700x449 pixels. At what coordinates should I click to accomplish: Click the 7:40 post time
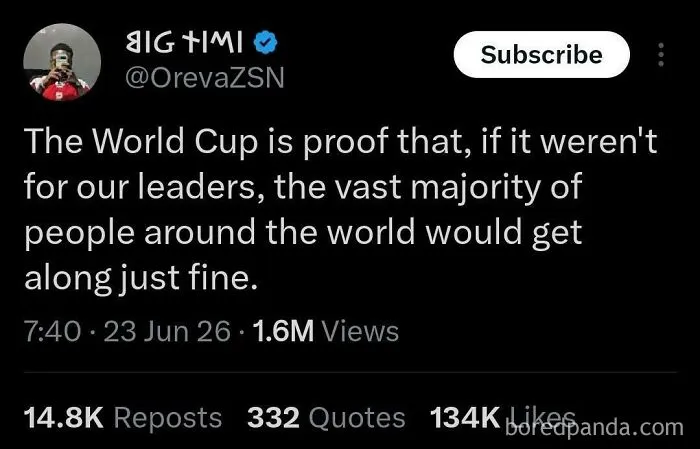tap(53, 332)
